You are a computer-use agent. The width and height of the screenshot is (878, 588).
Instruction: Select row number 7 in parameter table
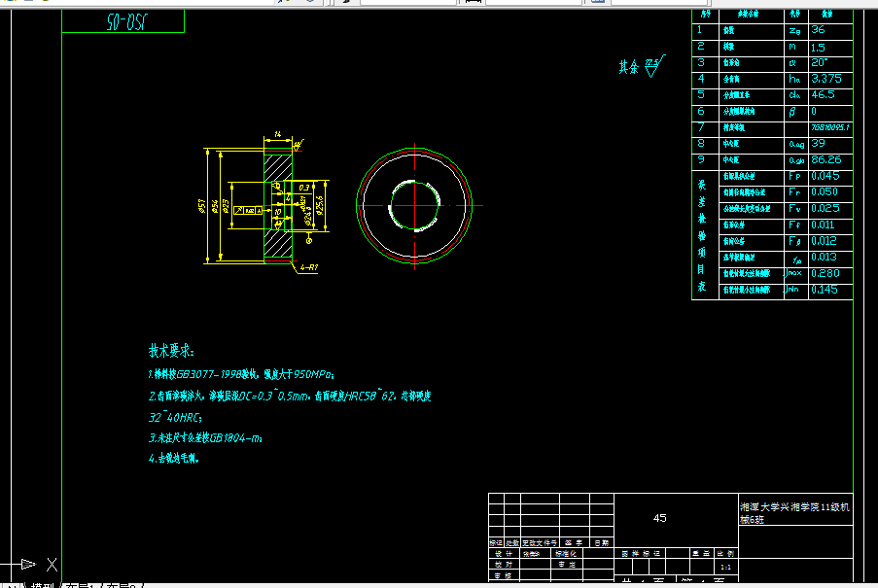point(701,127)
